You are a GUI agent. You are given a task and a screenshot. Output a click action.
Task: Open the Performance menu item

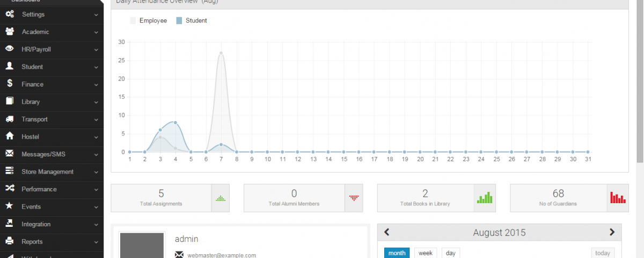coord(39,189)
